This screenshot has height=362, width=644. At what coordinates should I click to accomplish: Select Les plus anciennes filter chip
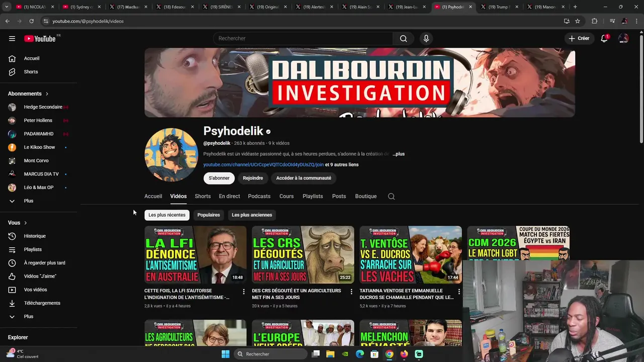pyautogui.click(x=252, y=215)
